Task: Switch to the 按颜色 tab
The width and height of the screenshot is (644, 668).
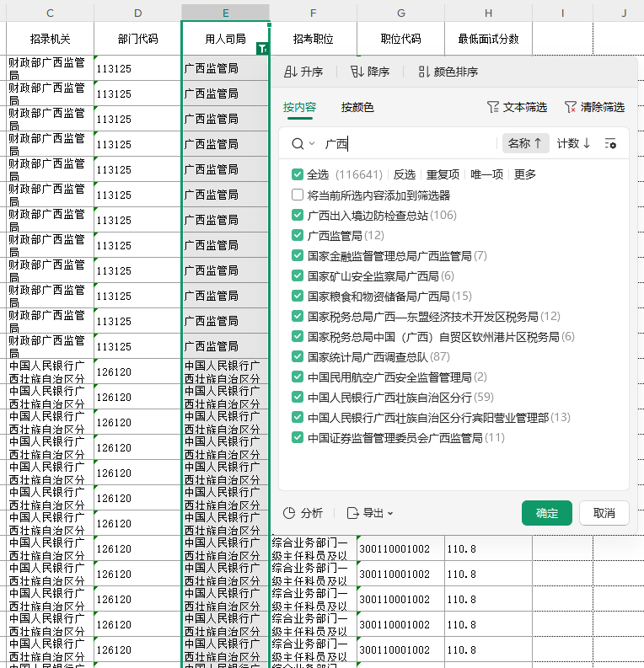Action: pyautogui.click(x=357, y=107)
